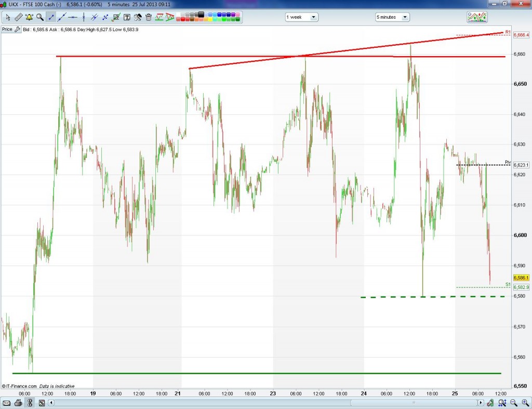532x409 pixels.
Task: Select the ruler measuring tool
Action: (x=18, y=17)
